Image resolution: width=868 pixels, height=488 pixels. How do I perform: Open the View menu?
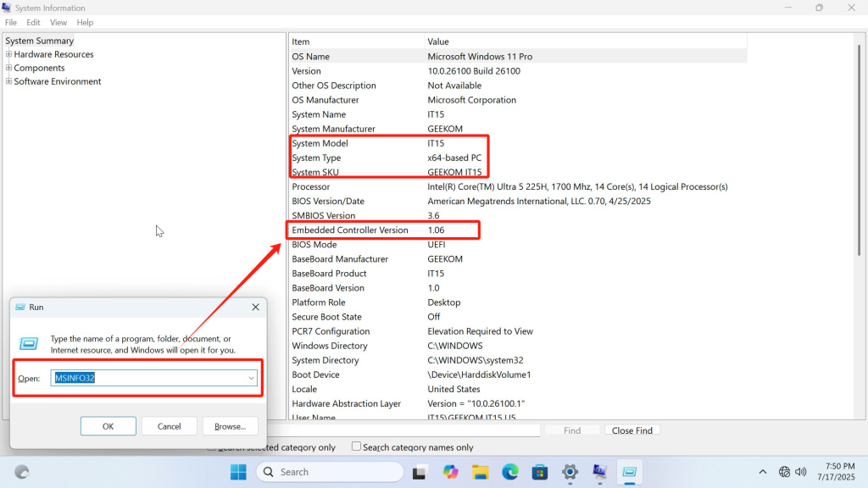pos(58,23)
